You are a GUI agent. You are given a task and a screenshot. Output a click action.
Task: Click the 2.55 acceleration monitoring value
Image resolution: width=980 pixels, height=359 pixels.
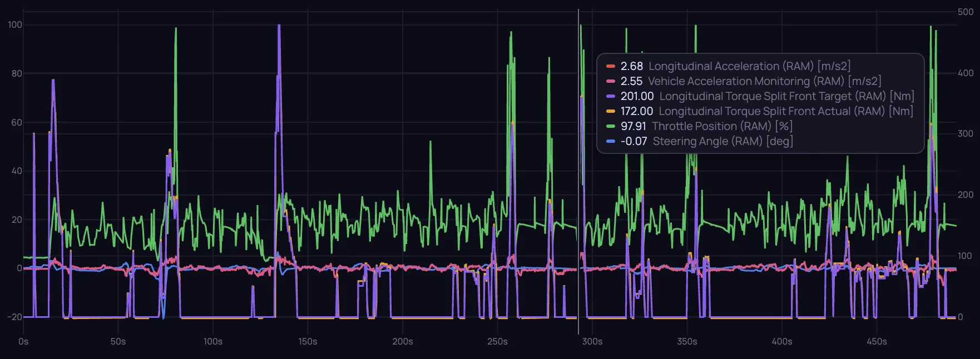(x=631, y=81)
